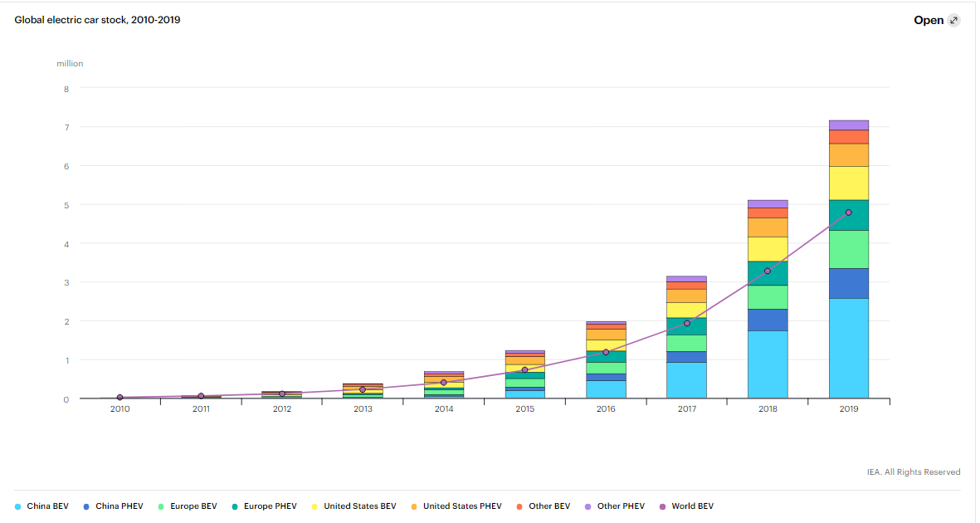Toggle China PHEV legend series
This screenshot has height=523, width=980.
tap(113, 506)
